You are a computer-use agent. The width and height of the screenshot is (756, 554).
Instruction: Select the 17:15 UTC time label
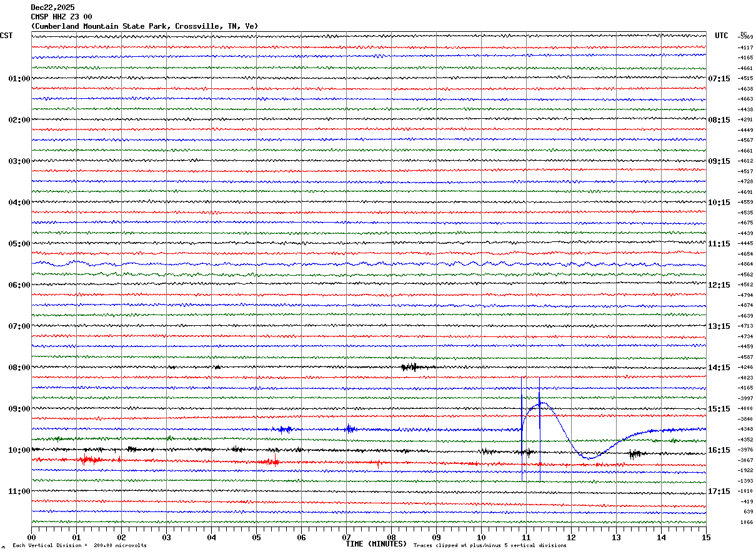(719, 491)
